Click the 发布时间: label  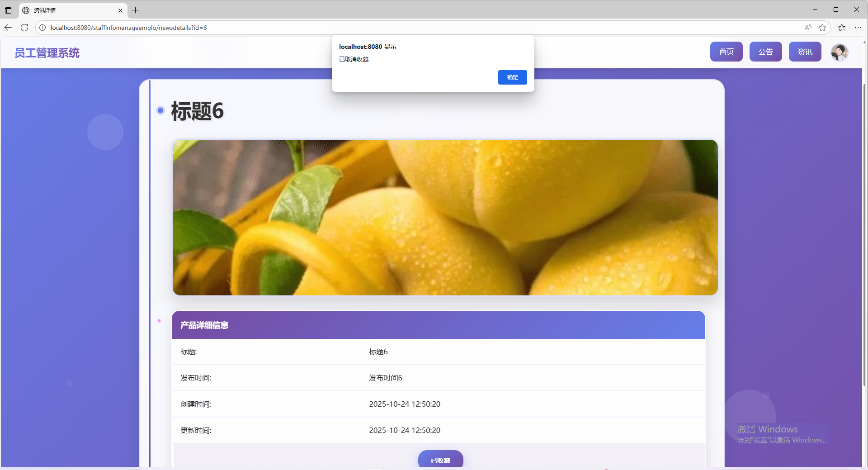click(196, 378)
